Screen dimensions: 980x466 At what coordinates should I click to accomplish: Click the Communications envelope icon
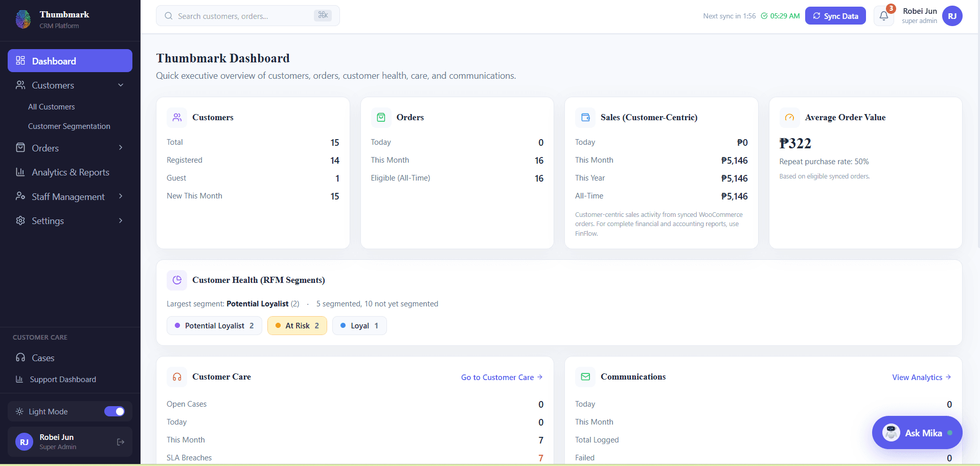(585, 376)
